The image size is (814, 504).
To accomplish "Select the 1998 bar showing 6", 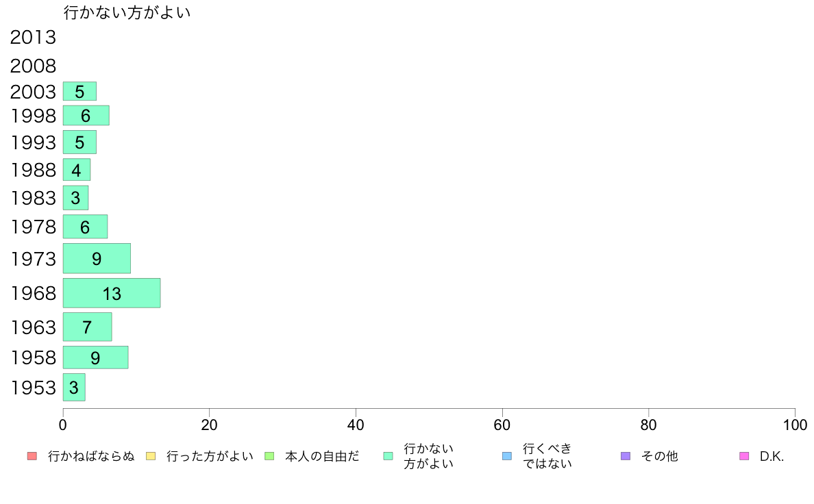I will [x=86, y=115].
